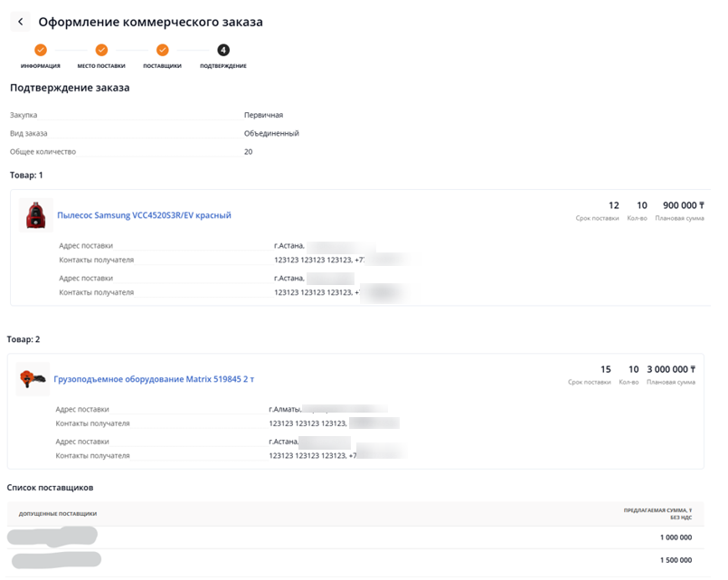Open Грузоподъемное оборудование Matrix 519845 link
Image resolution: width=728 pixels, height=580 pixels.
click(154, 379)
